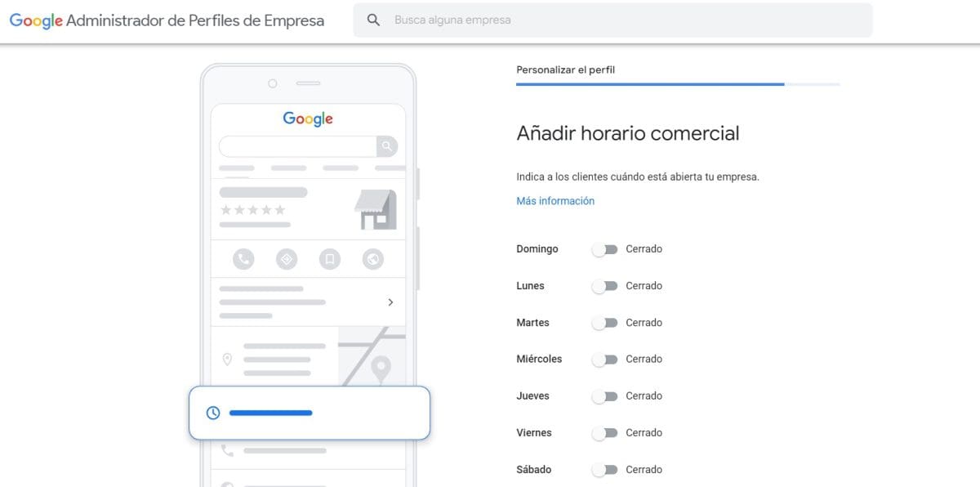Viewport: 980px width, 487px height.
Task: Switch on the Miércoles schedule toggle
Action: click(x=605, y=360)
